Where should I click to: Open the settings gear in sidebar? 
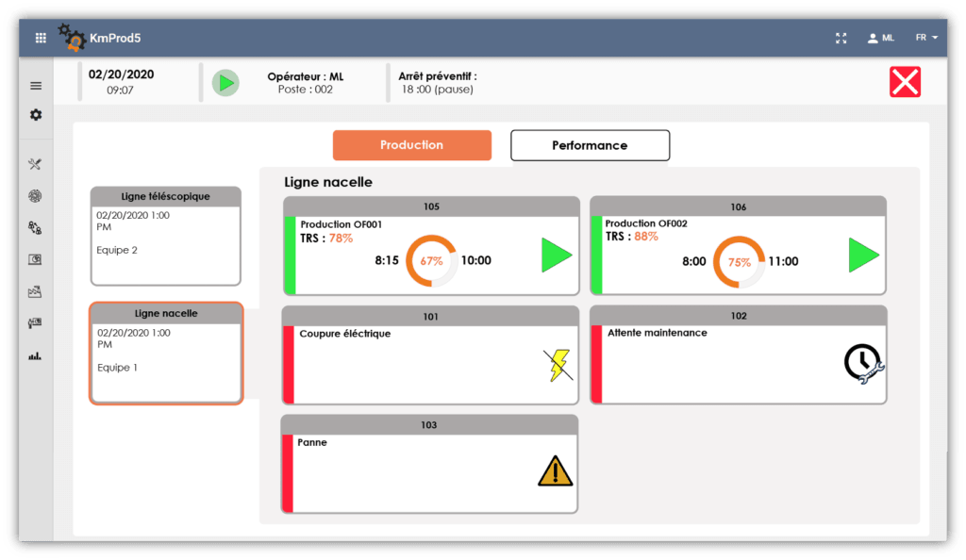coord(36,115)
